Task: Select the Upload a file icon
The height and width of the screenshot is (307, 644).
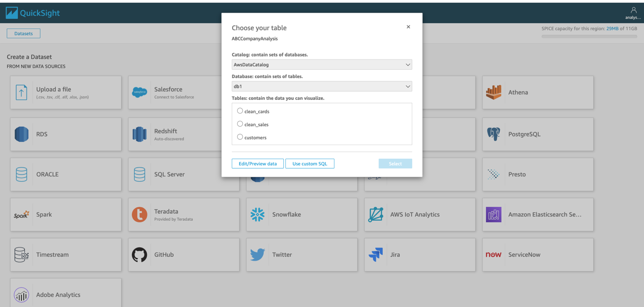Action: coord(21,92)
